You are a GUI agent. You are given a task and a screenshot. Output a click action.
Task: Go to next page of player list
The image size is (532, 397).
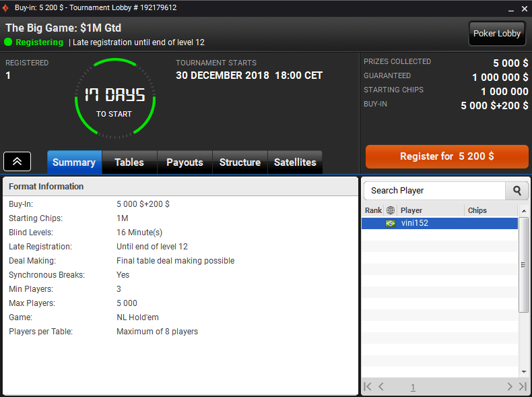[x=509, y=387]
